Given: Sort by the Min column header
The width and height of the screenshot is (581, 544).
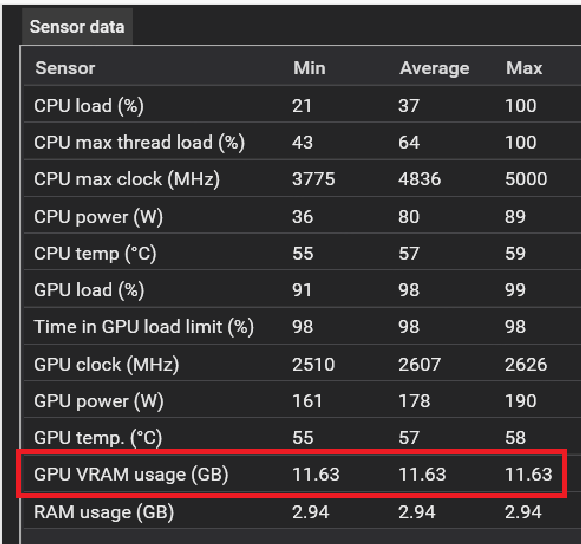Looking at the screenshot, I should (x=309, y=68).
